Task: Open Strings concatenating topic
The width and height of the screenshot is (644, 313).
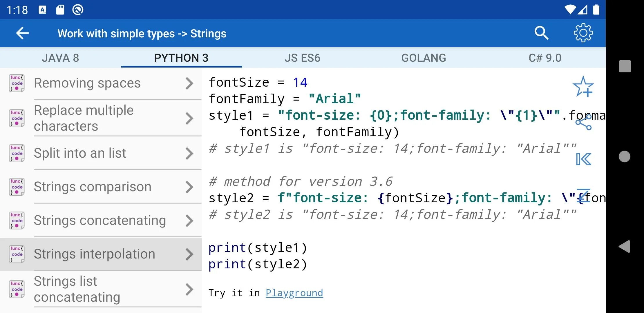Action: [100, 221]
